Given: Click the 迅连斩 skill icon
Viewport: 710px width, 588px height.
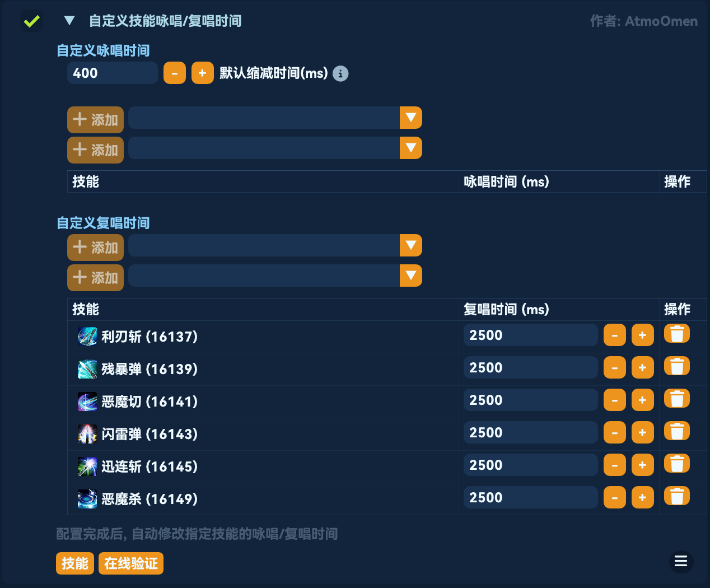Looking at the screenshot, I should click(87, 466).
